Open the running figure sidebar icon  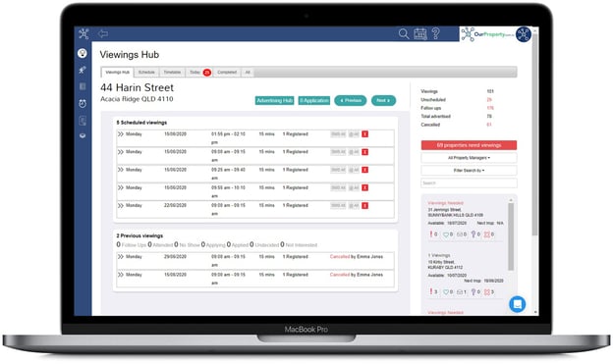83,70
